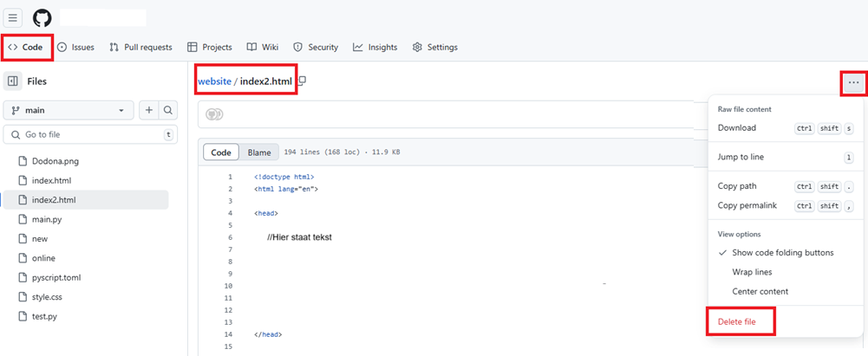Viewport: 868px width, 356px height.
Task: Click the Copilot icon above the code
Action: pos(214,114)
